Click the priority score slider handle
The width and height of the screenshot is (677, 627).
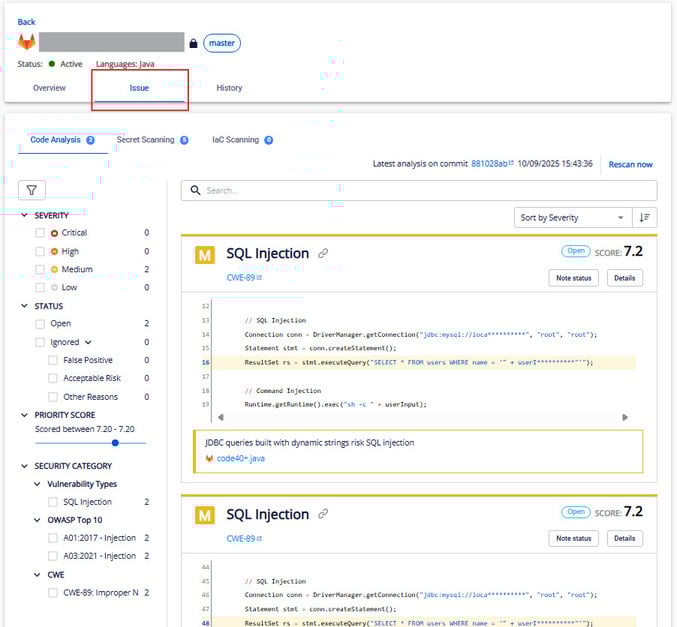tap(115, 442)
